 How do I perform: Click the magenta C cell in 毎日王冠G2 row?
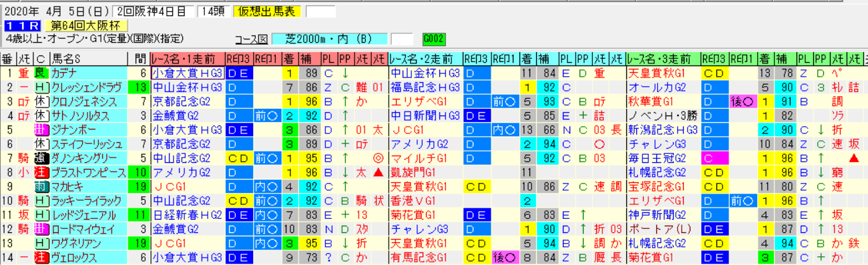tap(716, 158)
